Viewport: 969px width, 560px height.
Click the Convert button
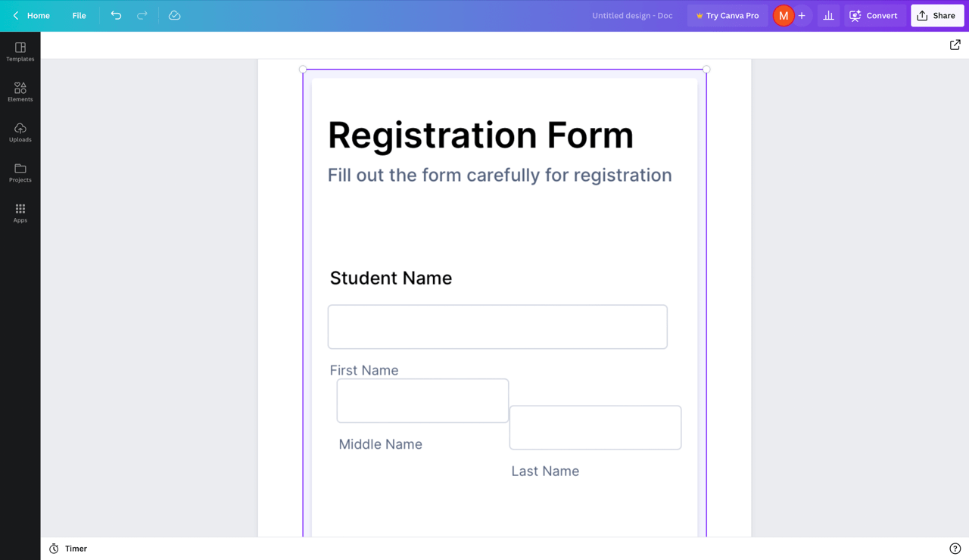pyautogui.click(x=874, y=15)
